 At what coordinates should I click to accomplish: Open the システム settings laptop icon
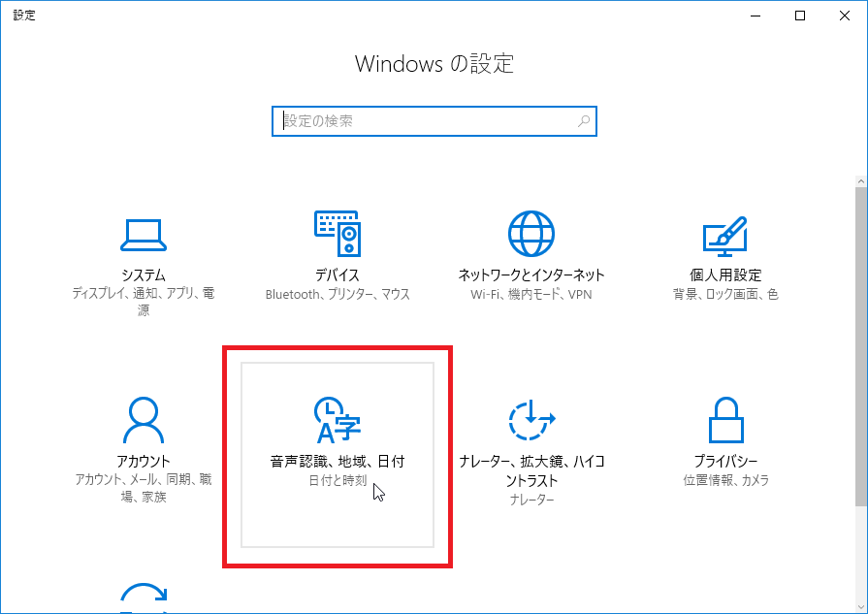[144, 236]
